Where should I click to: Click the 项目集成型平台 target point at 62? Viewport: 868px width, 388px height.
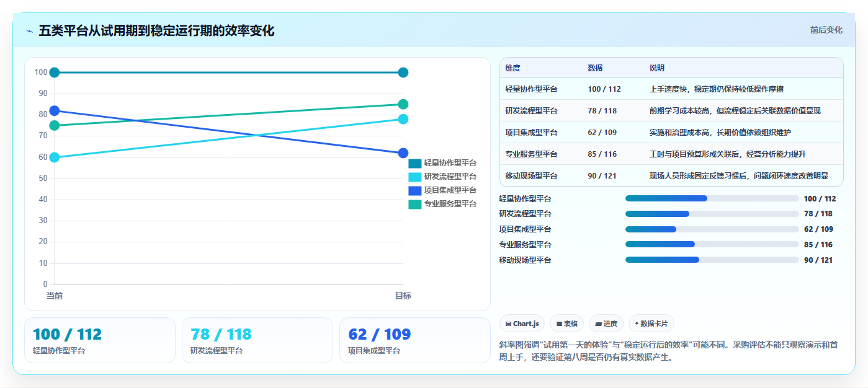point(403,153)
